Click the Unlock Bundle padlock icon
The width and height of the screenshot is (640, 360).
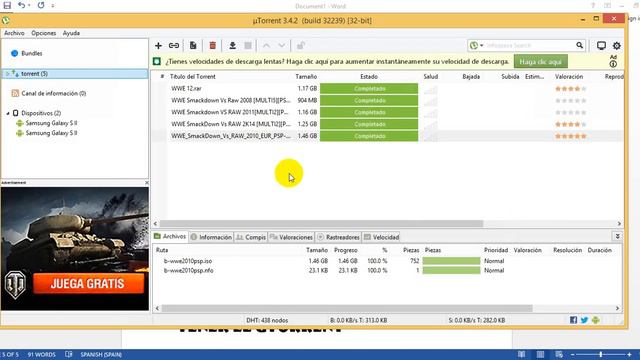(x=301, y=46)
